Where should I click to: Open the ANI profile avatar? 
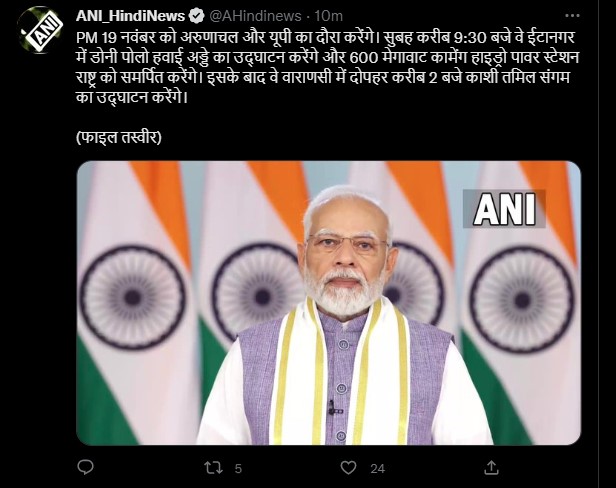[x=40, y=30]
